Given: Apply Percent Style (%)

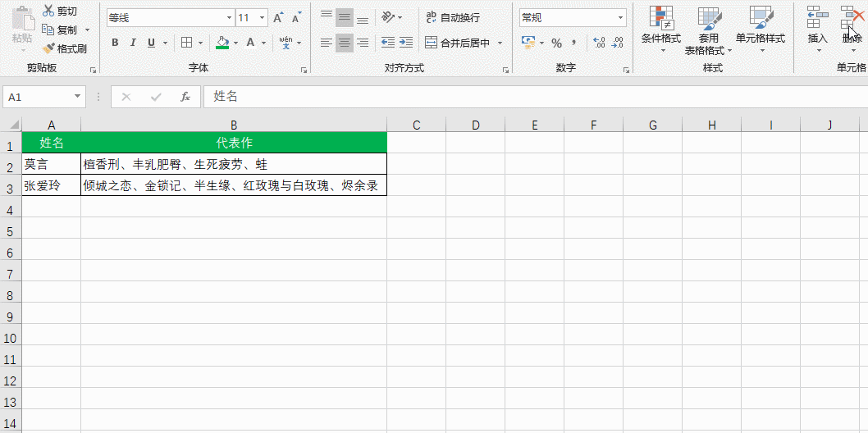Looking at the screenshot, I should click(x=556, y=43).
